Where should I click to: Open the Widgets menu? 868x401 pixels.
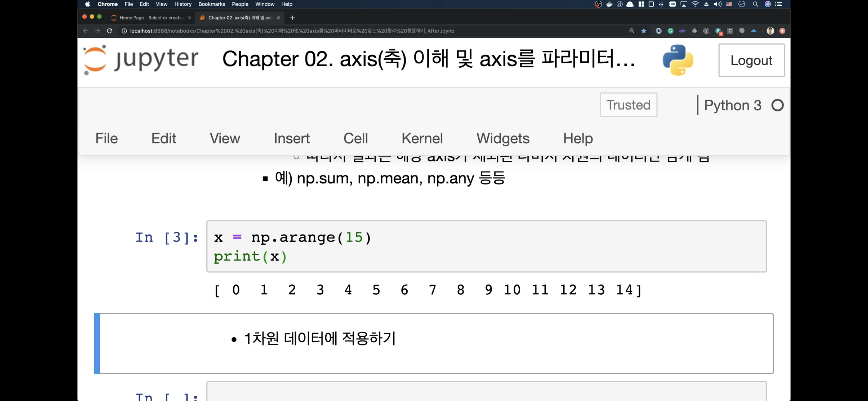coord(503,138)
